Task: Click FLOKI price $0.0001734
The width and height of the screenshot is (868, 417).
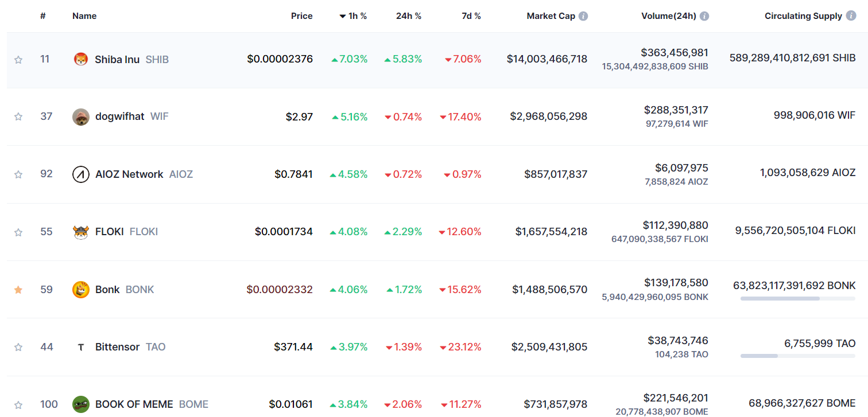Action: point(284,232)
